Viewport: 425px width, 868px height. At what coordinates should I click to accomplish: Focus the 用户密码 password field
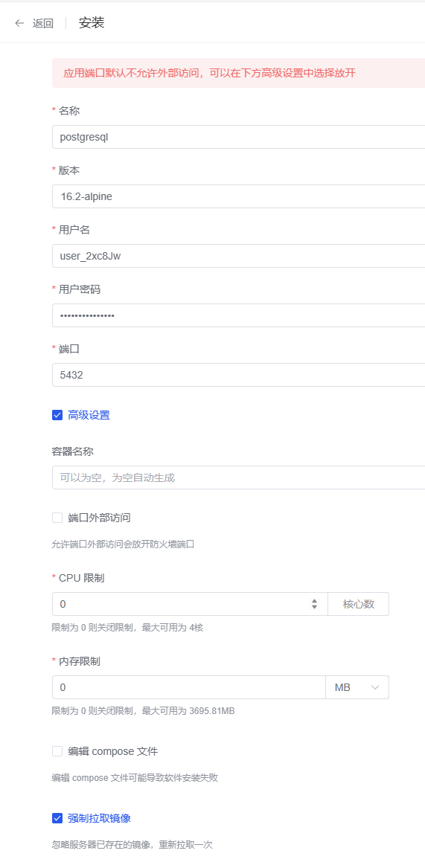pyautogui.click(x=238, y=315)
